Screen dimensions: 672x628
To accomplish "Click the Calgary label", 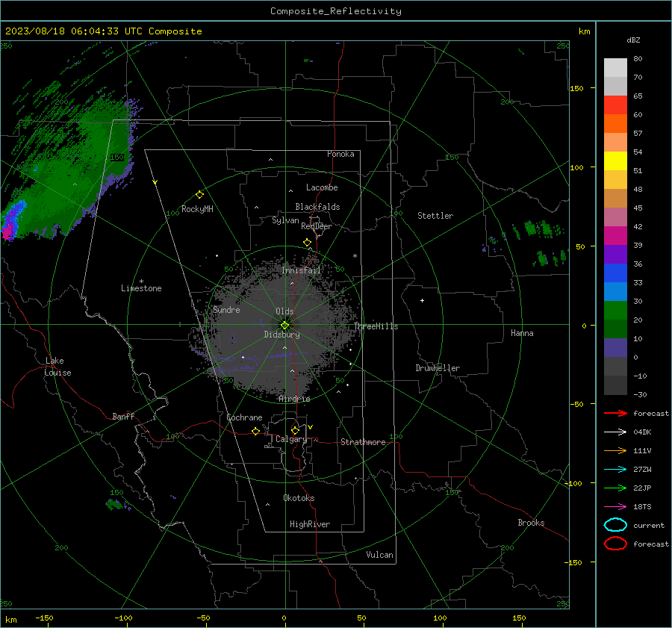I will click(291, 439).
